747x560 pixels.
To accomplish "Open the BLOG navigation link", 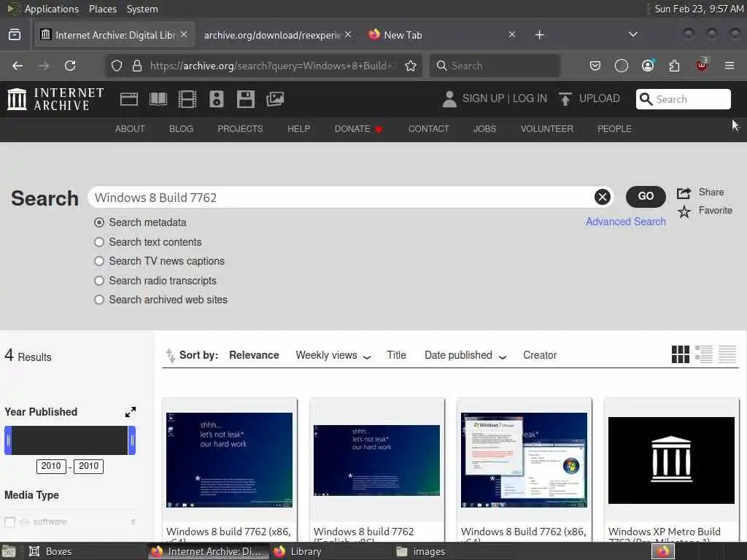I will pyautogui.click(x=181, y=129).
